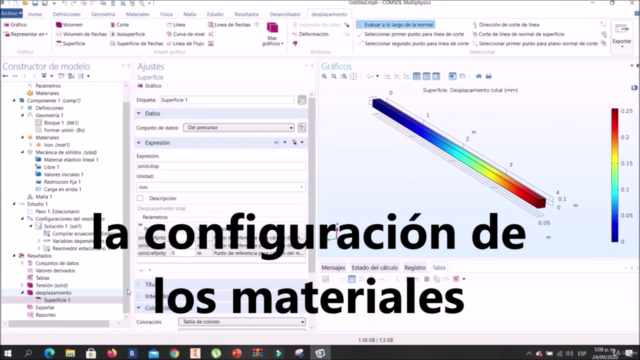
Task: Open the Registro tab
Action: [x=415, y=268]
